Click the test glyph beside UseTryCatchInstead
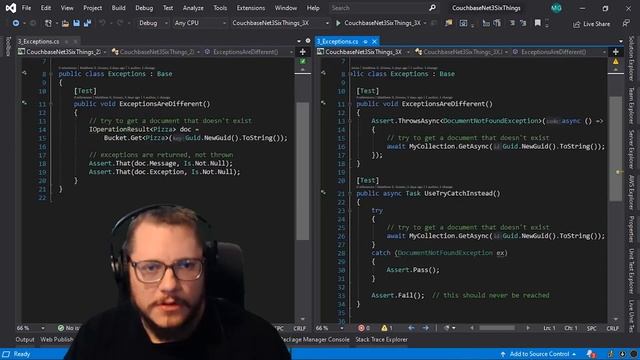The width and height of the screenshot is (640, 360). (x=323, y=193)
